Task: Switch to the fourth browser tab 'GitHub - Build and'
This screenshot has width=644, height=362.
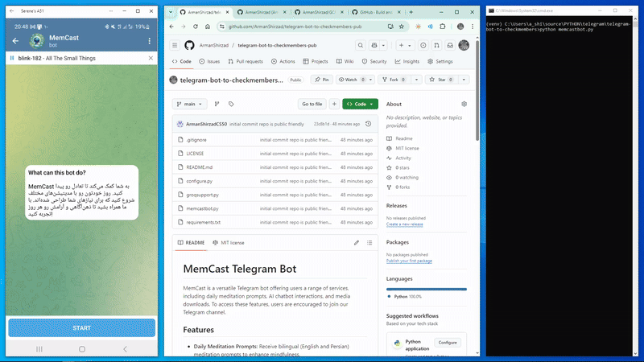Action: pyautogui.click(x=375, y=12)
